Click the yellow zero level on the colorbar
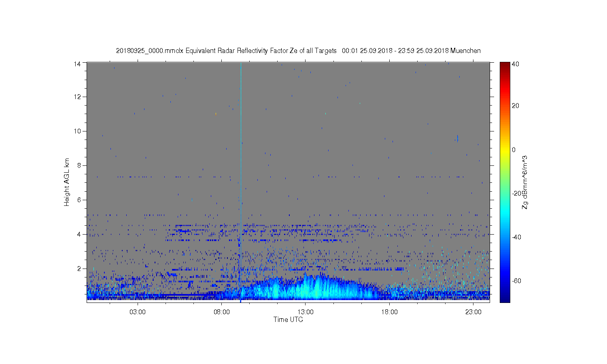The height and width of the screenshot is (364, 607). tap(505, 150)
